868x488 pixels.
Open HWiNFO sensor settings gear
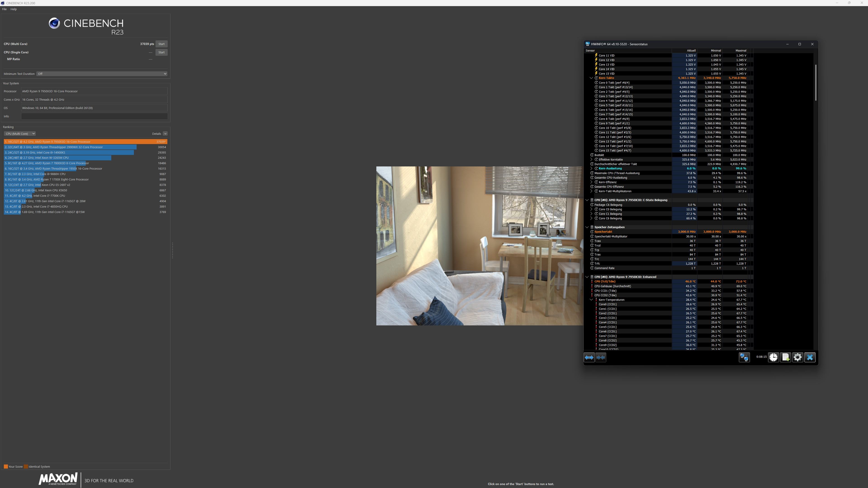798,358
